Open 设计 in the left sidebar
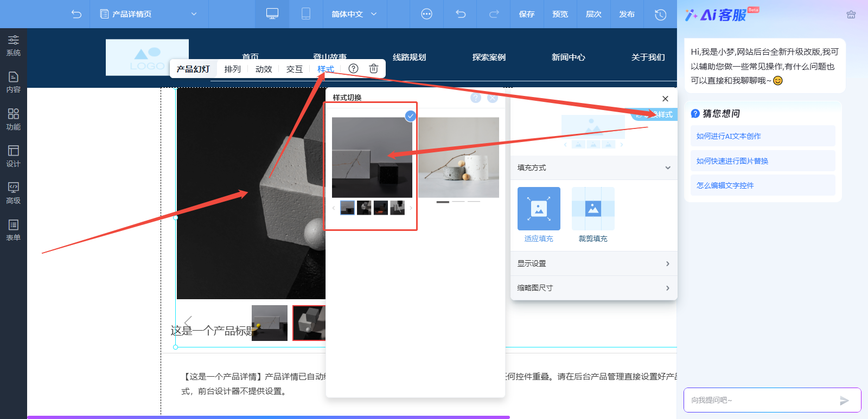This screenshot has height=419, width=868. pyautogui.click(x=14, y=156)
